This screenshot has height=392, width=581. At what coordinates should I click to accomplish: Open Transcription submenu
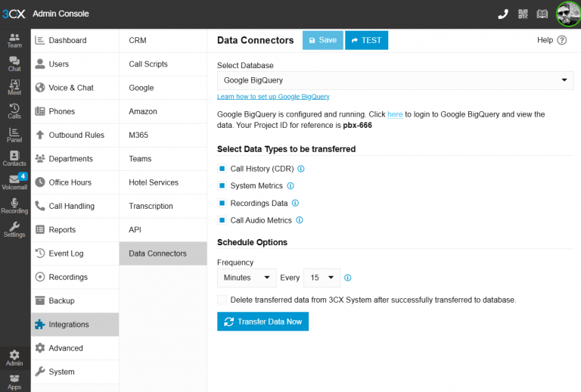163,207
